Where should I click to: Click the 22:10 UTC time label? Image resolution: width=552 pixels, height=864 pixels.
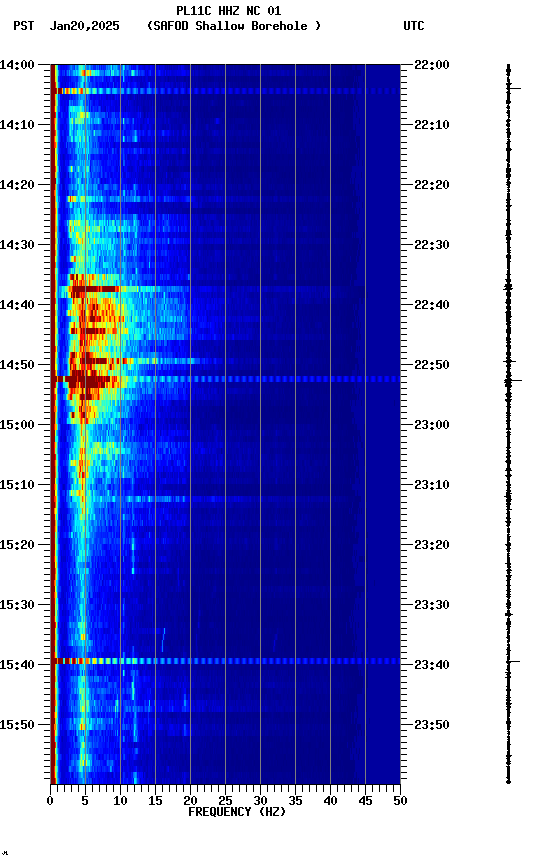(x=432, y=125)
